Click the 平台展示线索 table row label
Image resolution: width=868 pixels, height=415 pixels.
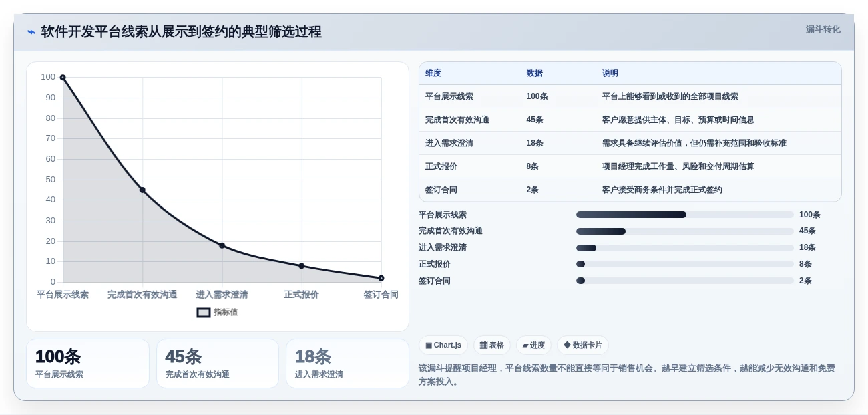449,96
